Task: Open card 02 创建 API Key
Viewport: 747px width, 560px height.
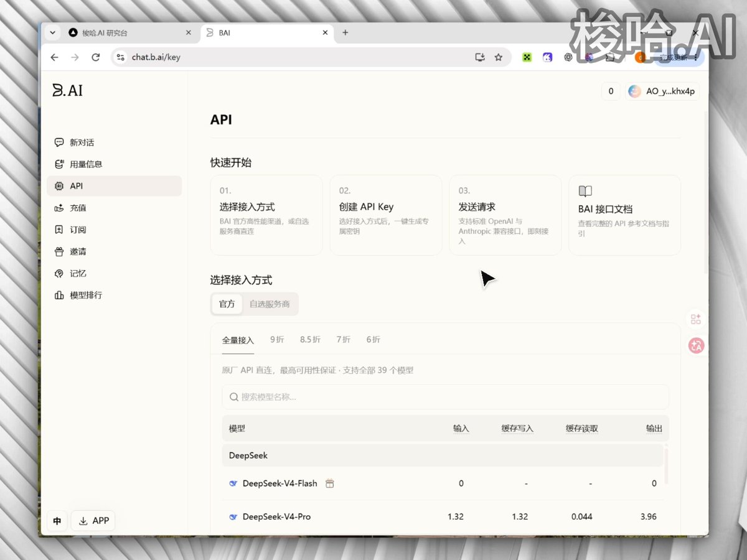Action: (x=386, y=215)
